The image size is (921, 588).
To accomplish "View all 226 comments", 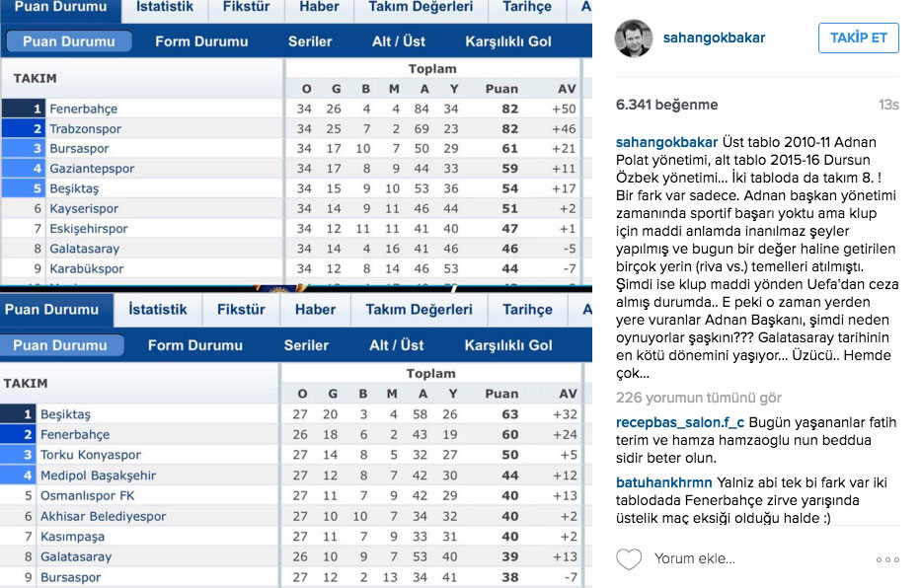I will click(x=698, y=399).
